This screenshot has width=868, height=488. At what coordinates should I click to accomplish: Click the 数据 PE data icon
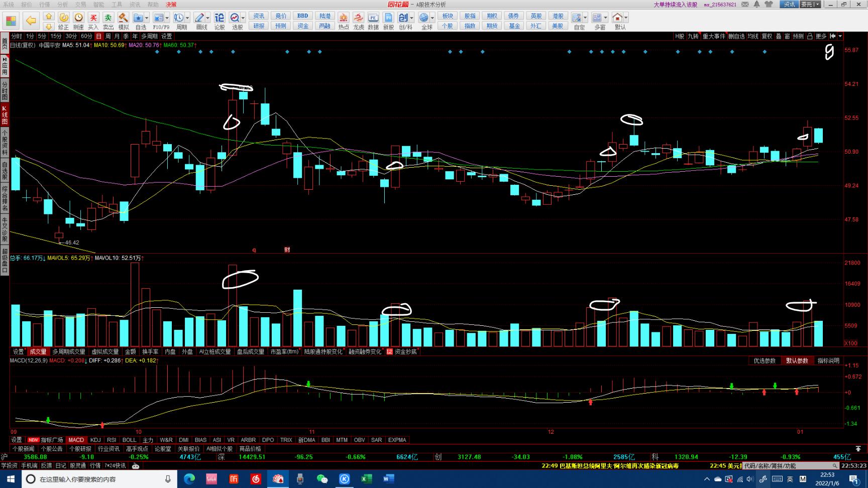point(373,18)
